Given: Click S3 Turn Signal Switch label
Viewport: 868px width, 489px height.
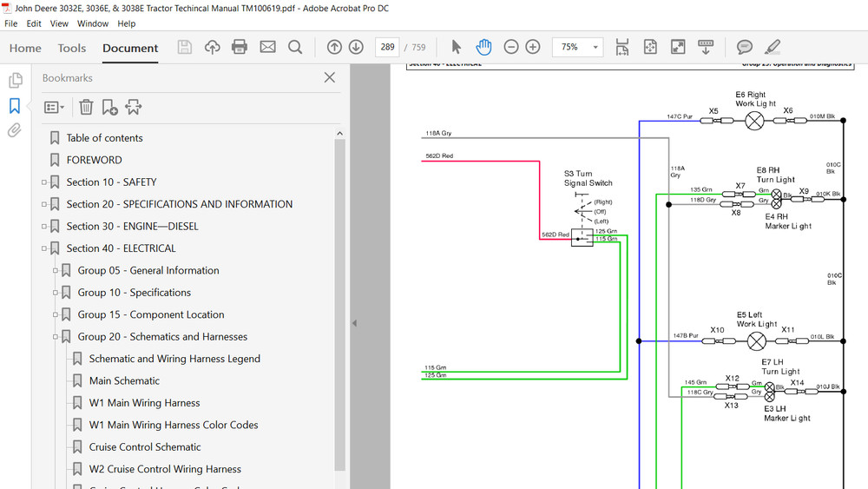Looking at the screenshot, I should pos(588,178).
